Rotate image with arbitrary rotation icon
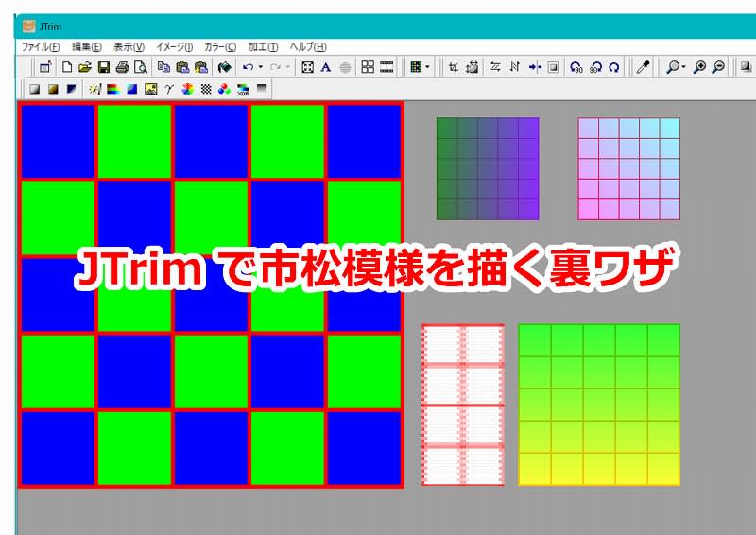756x535 pixels. [x=614, y=67]
